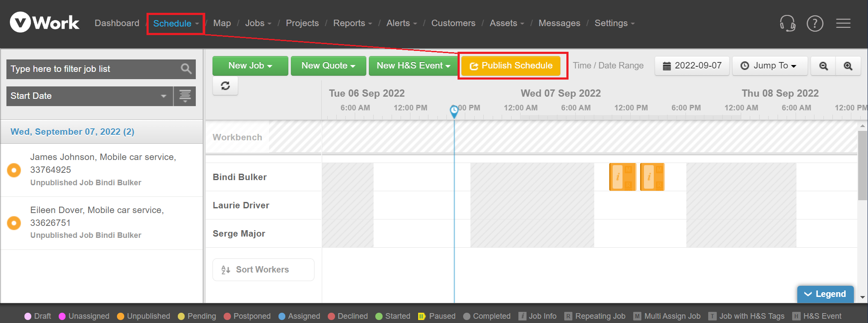The height and width of the screenshot is (323, 868).
Task: Click the Assigned legend dot
Action: [x=282, y=316]
